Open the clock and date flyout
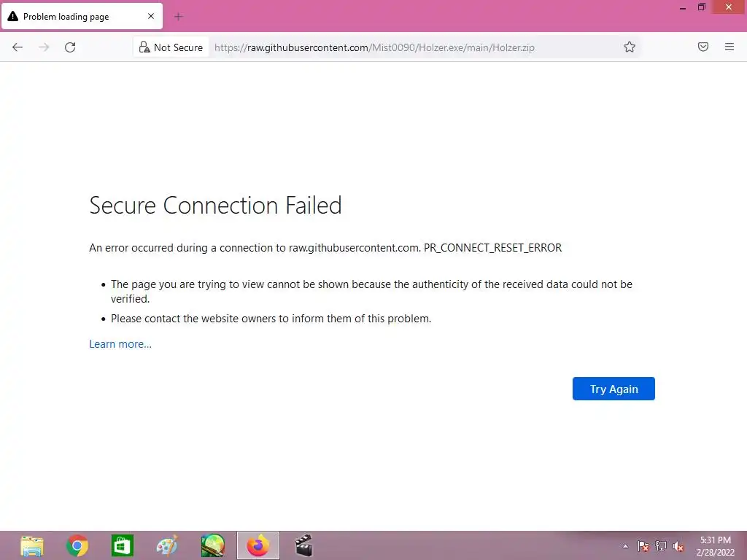Screen dimensions: 747x560 point(715,545)
